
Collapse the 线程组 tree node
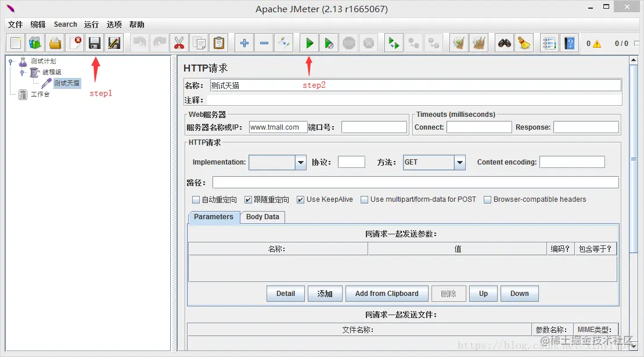pyautogui.click(x=23, y=73)
